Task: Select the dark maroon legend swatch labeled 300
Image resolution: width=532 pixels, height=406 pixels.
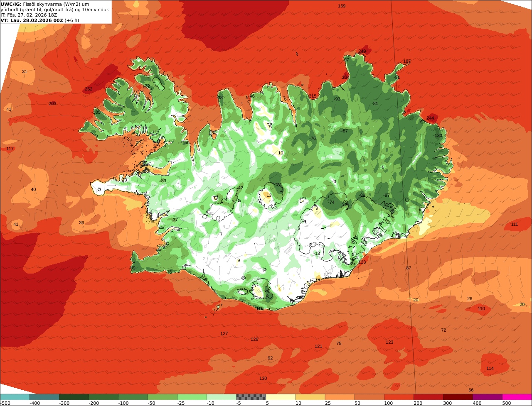Action: pyautogui.click(x=458, y=397)
